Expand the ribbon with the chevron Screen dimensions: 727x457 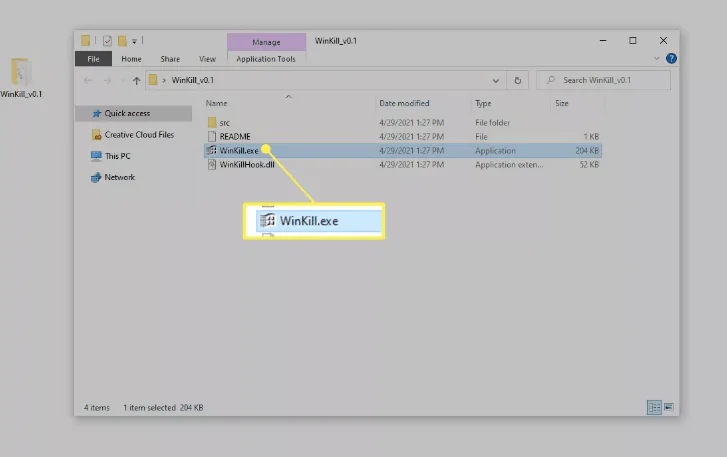[x=657, y=58]
